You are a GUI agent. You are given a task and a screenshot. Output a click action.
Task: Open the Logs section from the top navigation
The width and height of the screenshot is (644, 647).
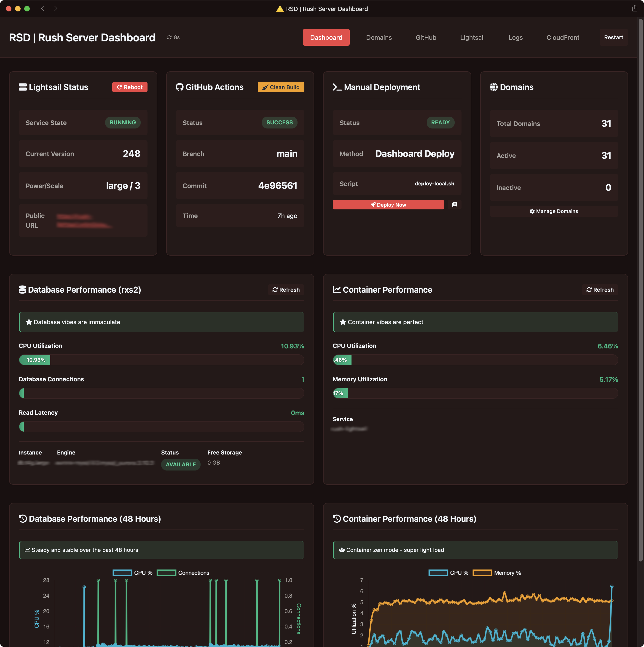tap(516, 37)
